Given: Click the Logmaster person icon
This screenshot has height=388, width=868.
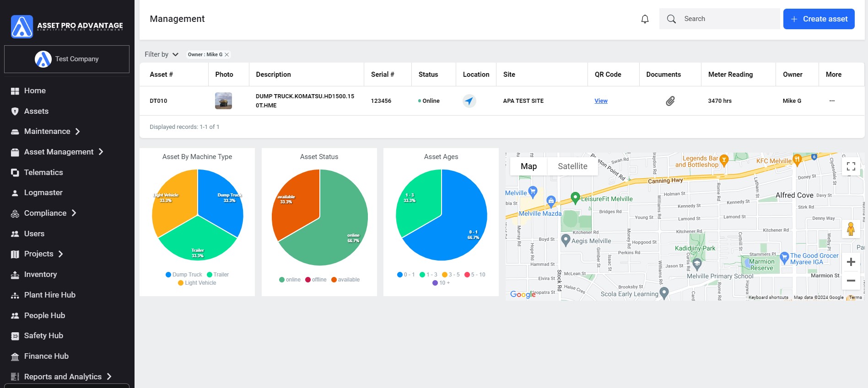Looking at the screenshot, I should [15, 193].
